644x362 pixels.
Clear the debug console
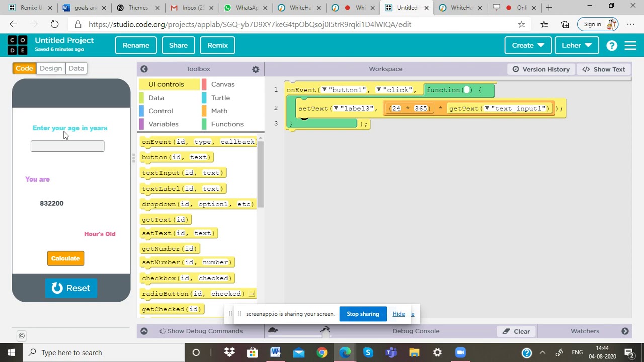click(x=517, y=331)
